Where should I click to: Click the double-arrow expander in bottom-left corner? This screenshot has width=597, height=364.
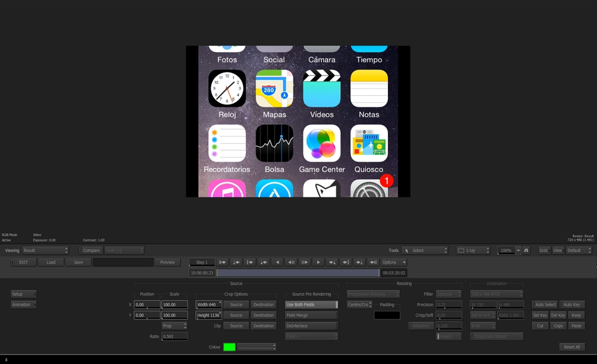tap(6, 360)
